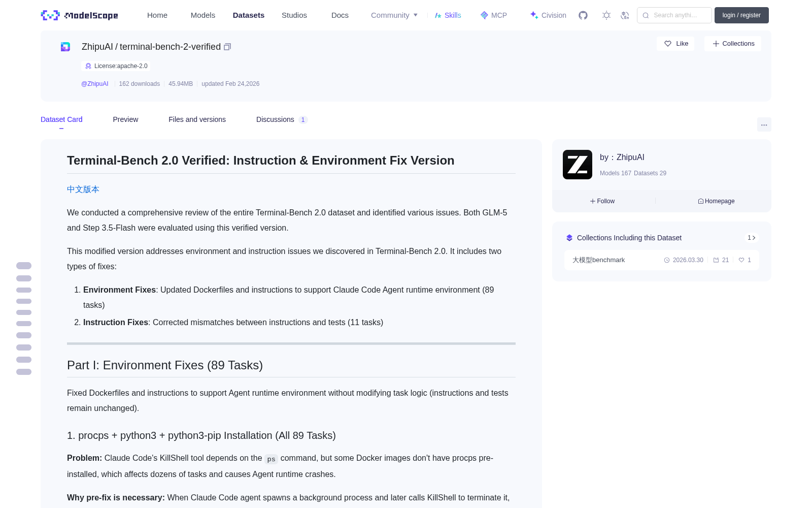
Task: Click the search input field
Action: tap(674, 15)
